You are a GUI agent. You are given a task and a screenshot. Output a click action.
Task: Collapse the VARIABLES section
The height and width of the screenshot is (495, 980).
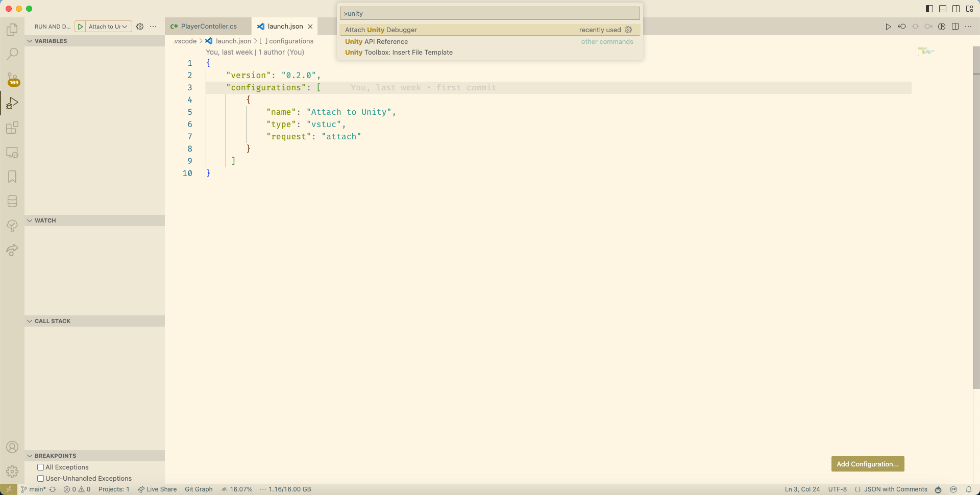(x=94, y=41)
